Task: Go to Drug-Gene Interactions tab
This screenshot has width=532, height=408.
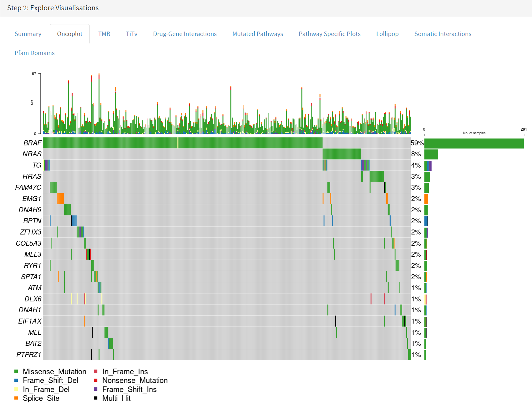Action: point(185,34)
